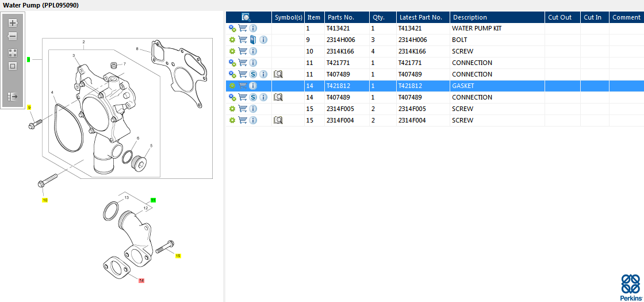Viewport: 644px width, 302px height.
Task: Click the Latest Part No. column header
Action: (423, 17)
